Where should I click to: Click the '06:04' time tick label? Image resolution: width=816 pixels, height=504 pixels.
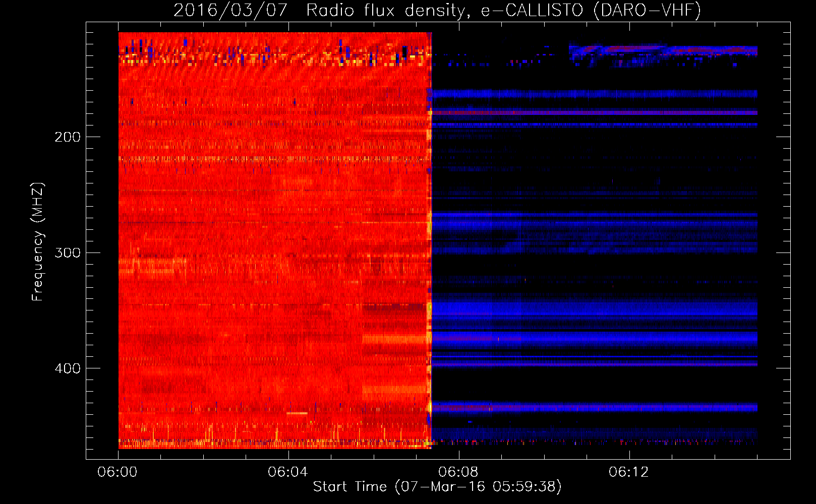coord(288,472)
